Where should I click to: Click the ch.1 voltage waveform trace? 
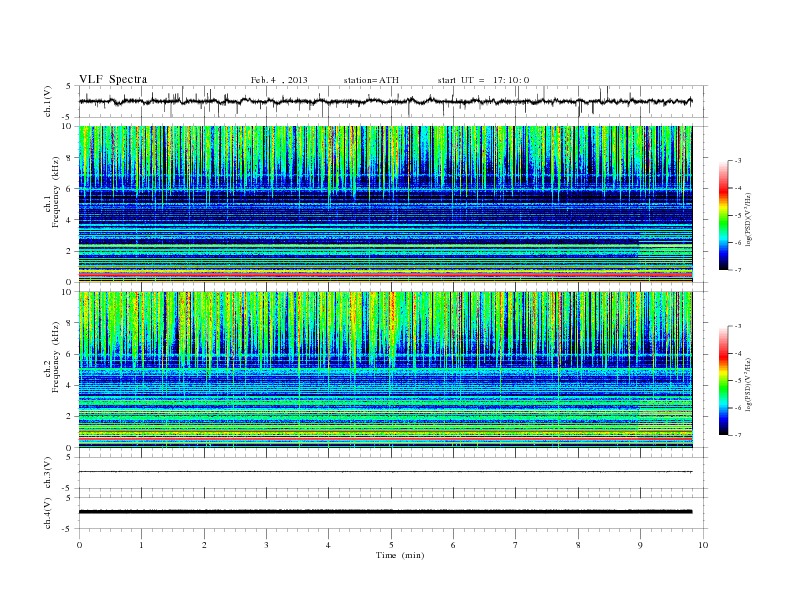click(x=385, y=101)
